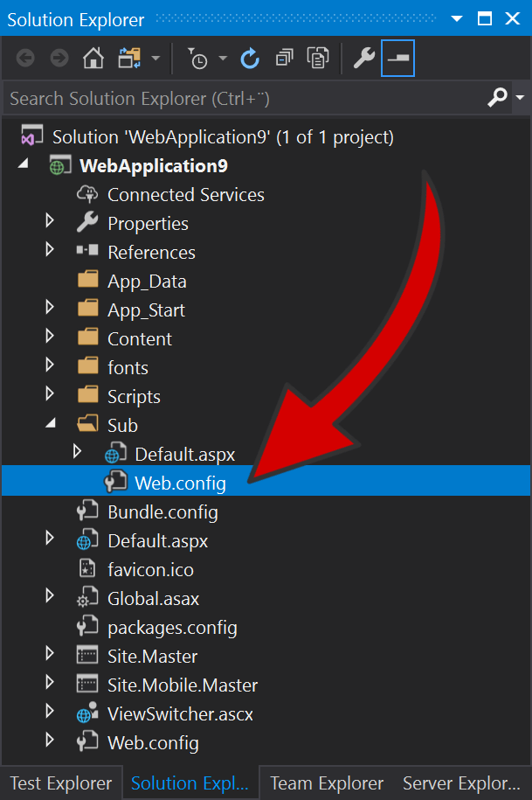Viewport: 532px width, 800px height.
Task: Click the forward navigation button
Action: tap(59, 58)
